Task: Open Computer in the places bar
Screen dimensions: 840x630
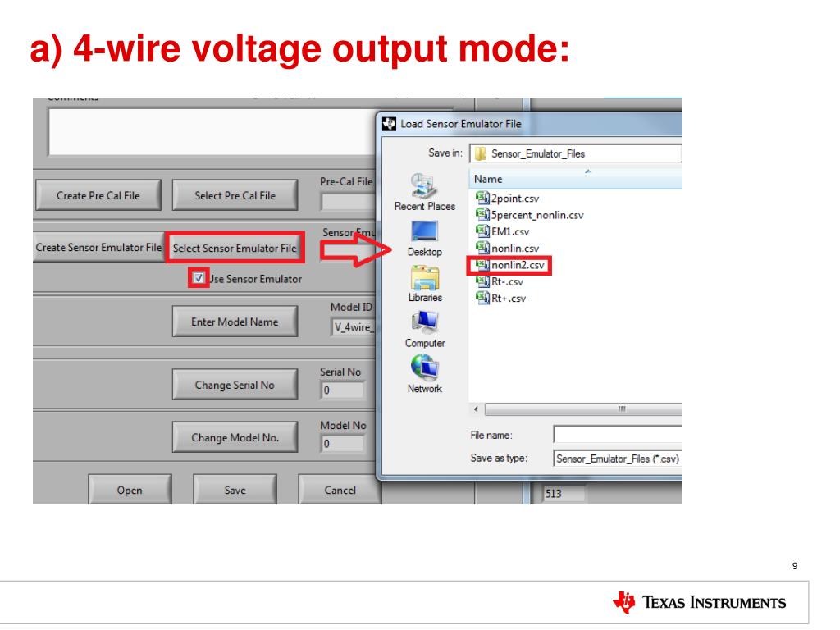Action: (x=425, y=330)
